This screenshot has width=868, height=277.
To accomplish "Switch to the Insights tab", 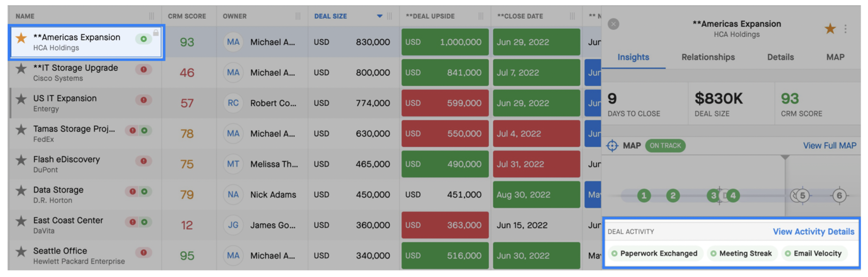I will click(x=633, y=57).
